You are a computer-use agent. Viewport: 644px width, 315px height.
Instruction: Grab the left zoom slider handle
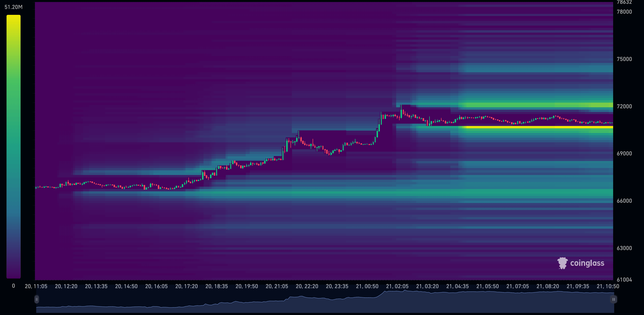pos(37,299)
